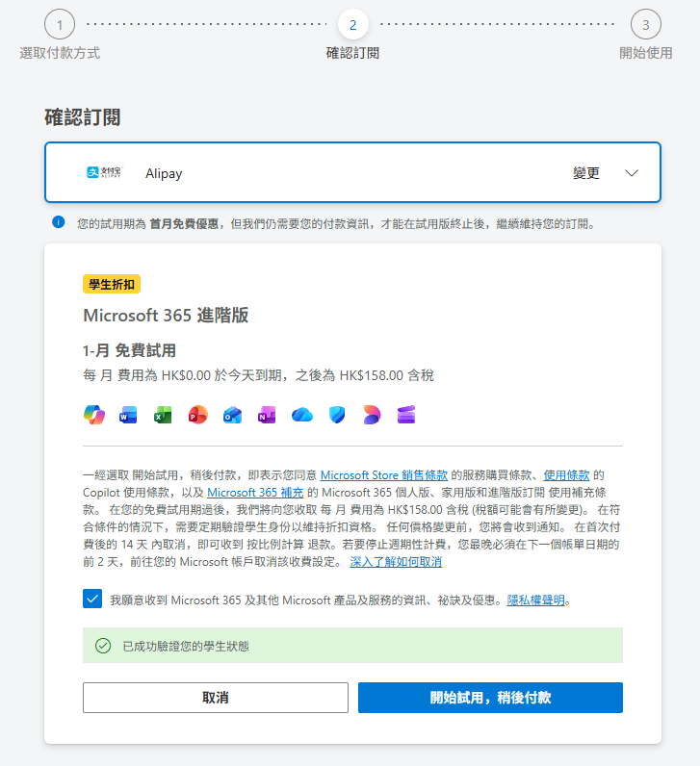Screen dimensions: 700x766
Task: Click the PowerPoint app icon
Action: [197, 415]
